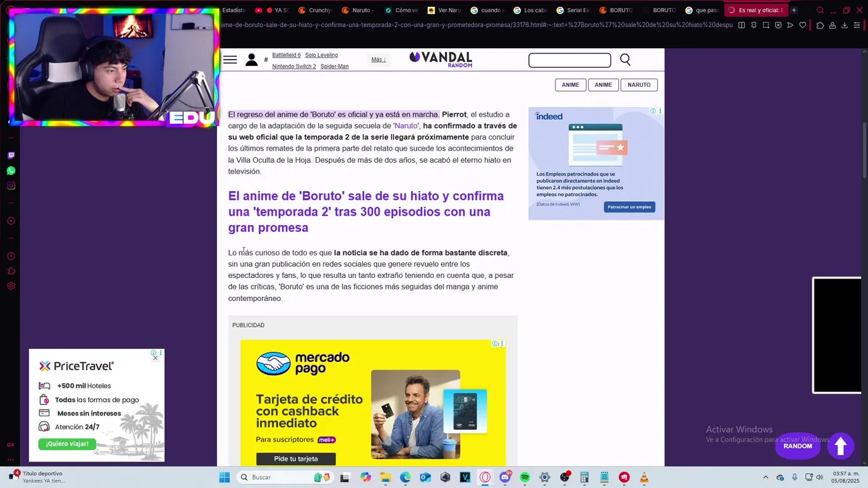The image size is (868, 488).
Task: Open VLC from the taskbar
Action: pyautogui.click(x=644, y=477)
